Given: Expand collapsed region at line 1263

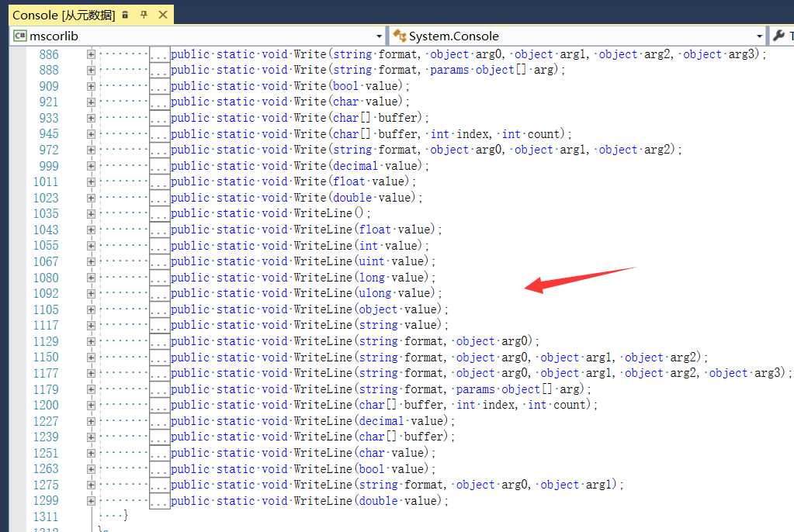Looking at the screenshot, I should point(91,468).
